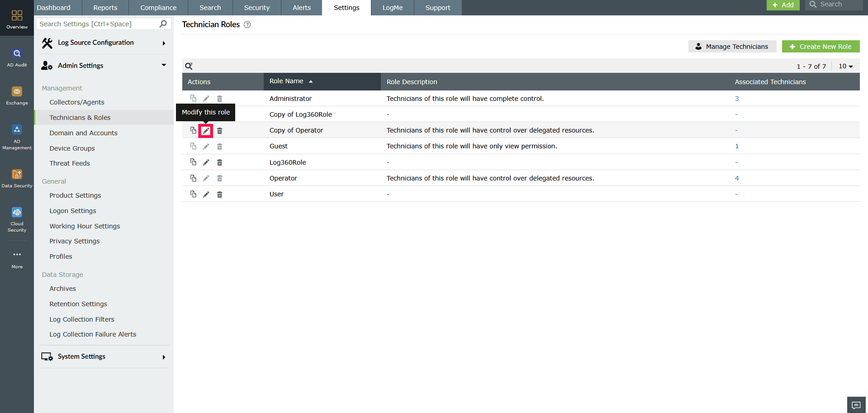
Task: Collapse the Admin Settings section
Action: pos(163,65)
